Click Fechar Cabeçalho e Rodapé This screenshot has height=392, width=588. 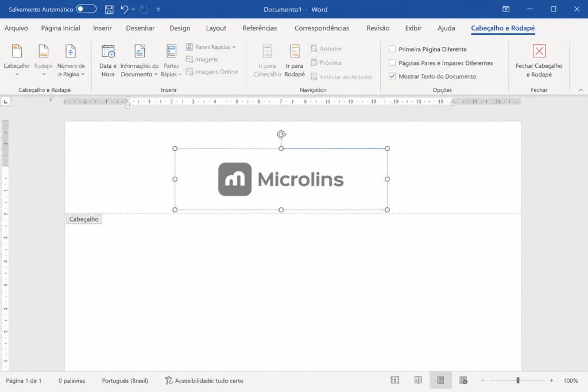pyautogui.click(x=539, y=61)
